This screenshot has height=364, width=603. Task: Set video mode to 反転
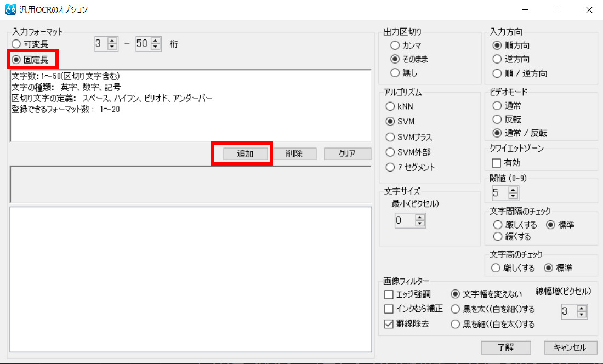[x=497, y=119]
